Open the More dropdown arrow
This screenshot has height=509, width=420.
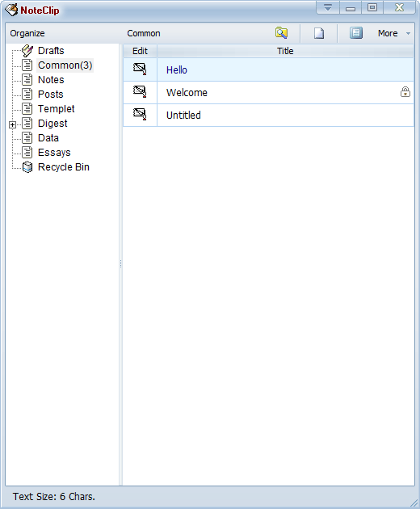point(408,33)
